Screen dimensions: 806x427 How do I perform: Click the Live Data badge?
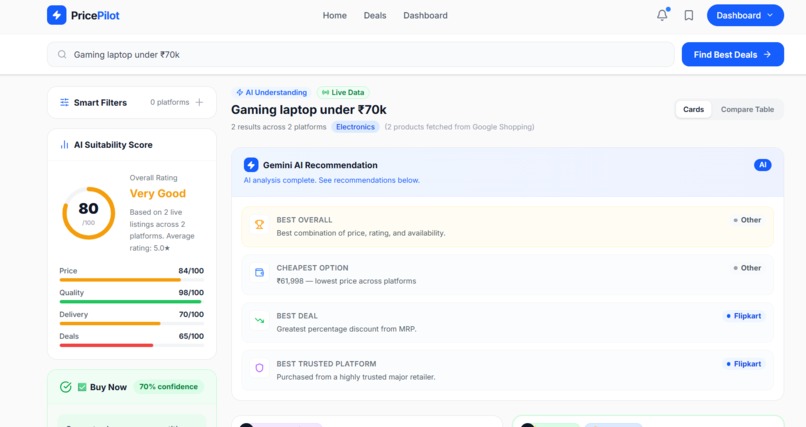point(343,92)
